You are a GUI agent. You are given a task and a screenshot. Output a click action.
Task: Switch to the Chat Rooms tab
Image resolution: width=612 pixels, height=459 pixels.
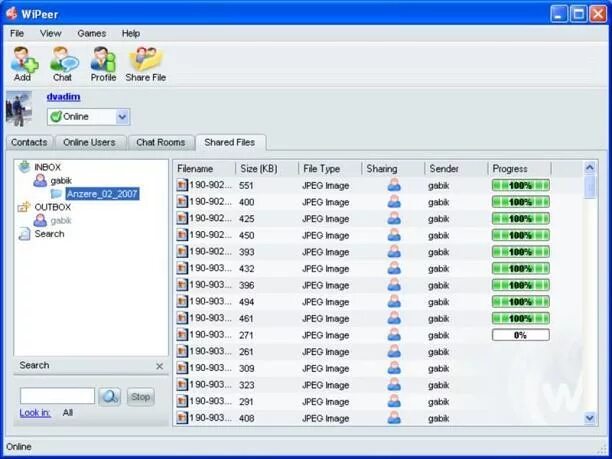[161, 142]
